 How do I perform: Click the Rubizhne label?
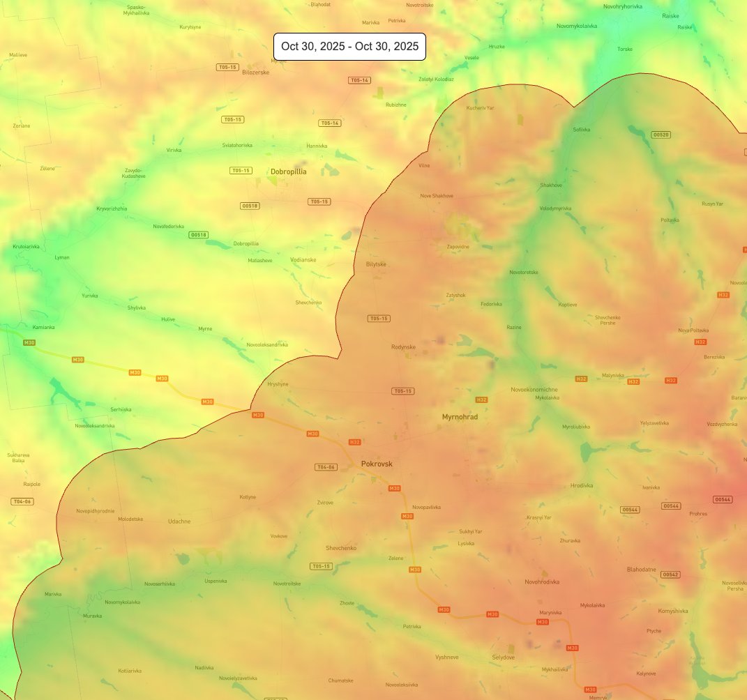click(396, 105)
